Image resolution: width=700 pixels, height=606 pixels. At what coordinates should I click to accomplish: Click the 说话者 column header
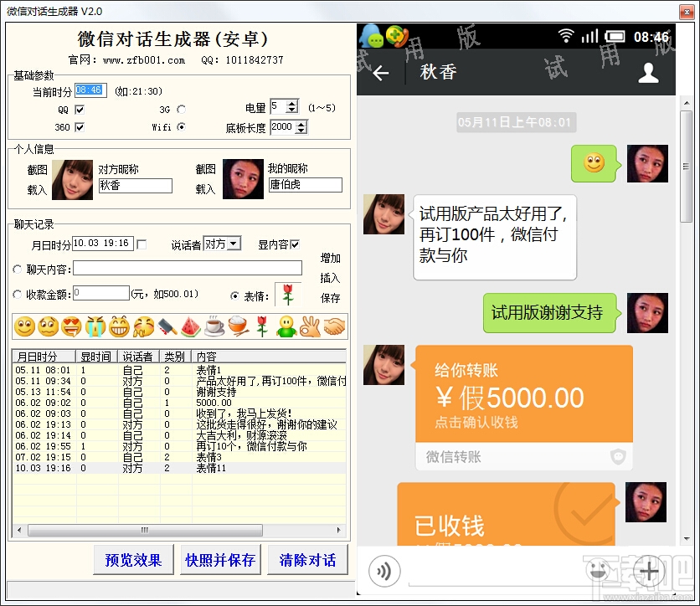coord(138,357)
